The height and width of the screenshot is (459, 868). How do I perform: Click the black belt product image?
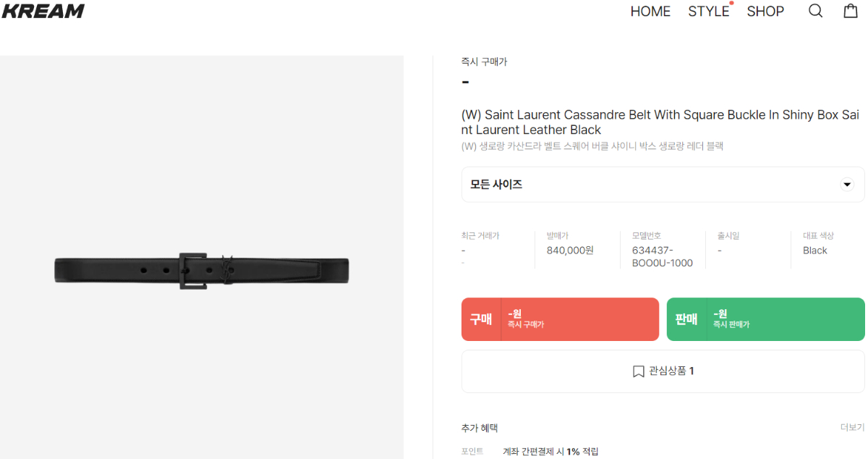(202, 271)
